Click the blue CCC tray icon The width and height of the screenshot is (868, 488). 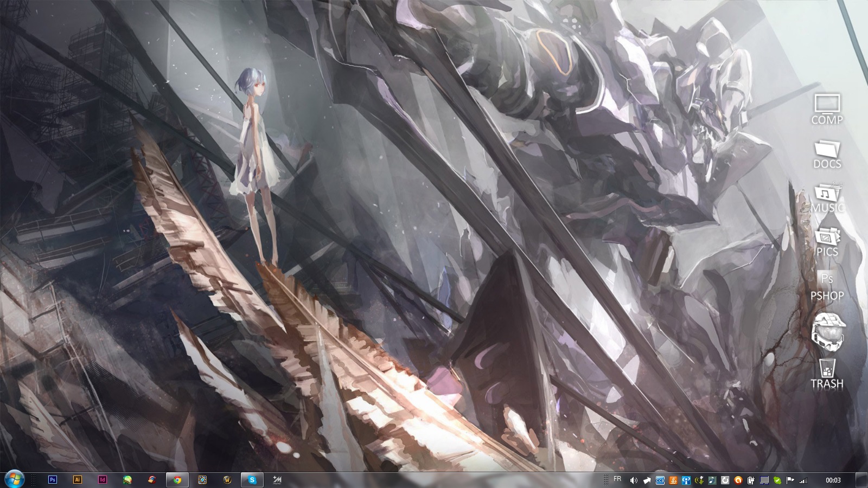point(660,480)
